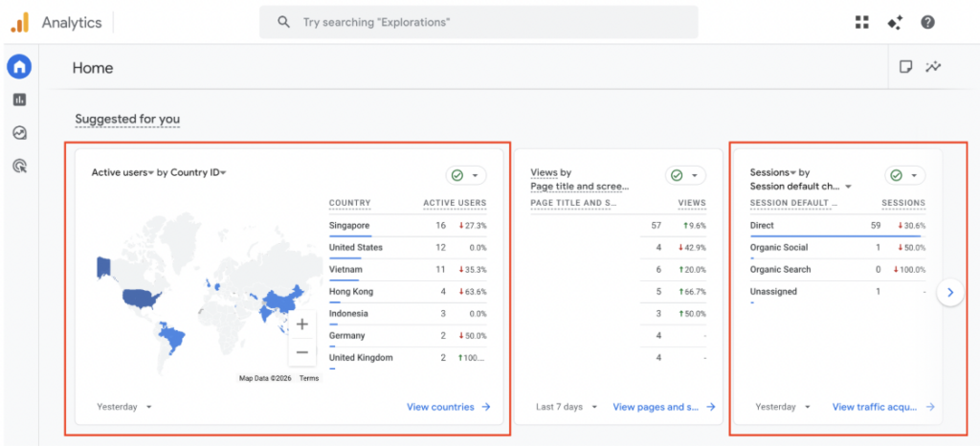Open Yesterday date dropdown on countries card
The height and width of the screenshot is (446, 980).
pyautogui.click(x=124, y=407)
